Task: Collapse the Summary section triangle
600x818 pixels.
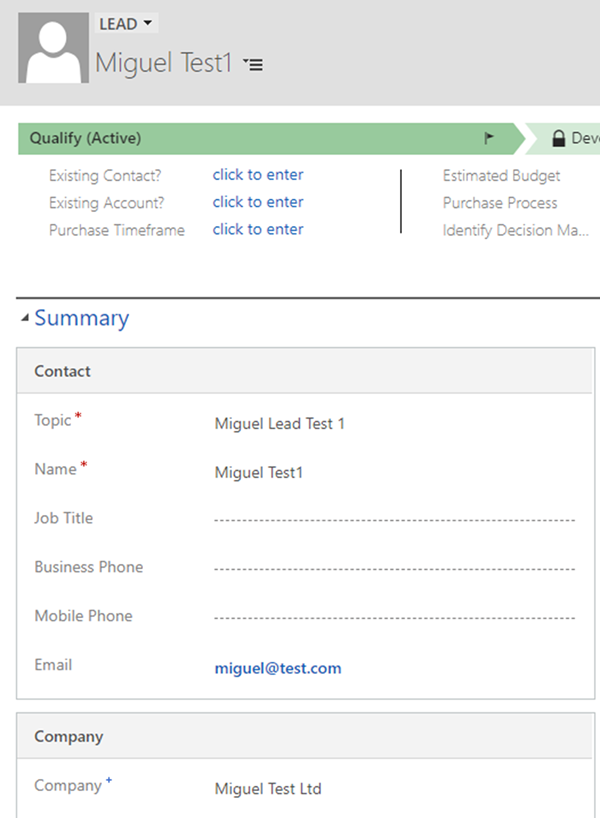Action: (25, 319)
